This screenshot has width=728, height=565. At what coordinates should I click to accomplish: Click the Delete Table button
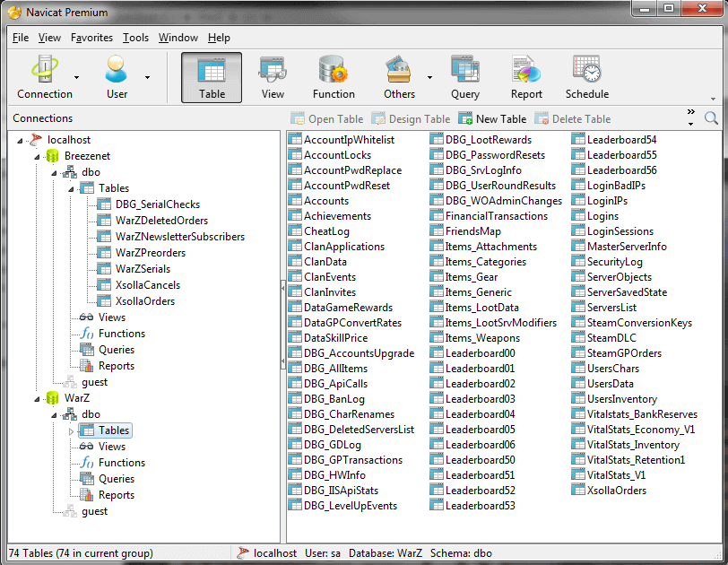[572, 119]
